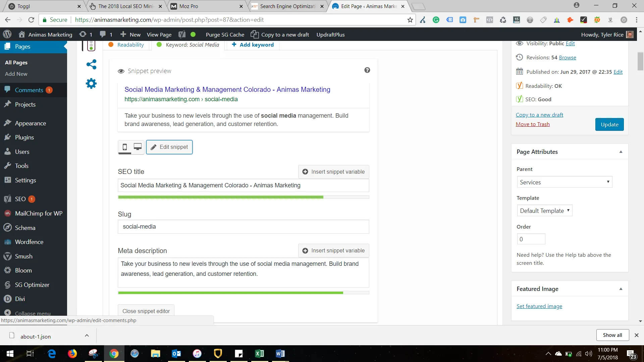
Task: Switch to the Readability analysis tab
Action: 130,45
